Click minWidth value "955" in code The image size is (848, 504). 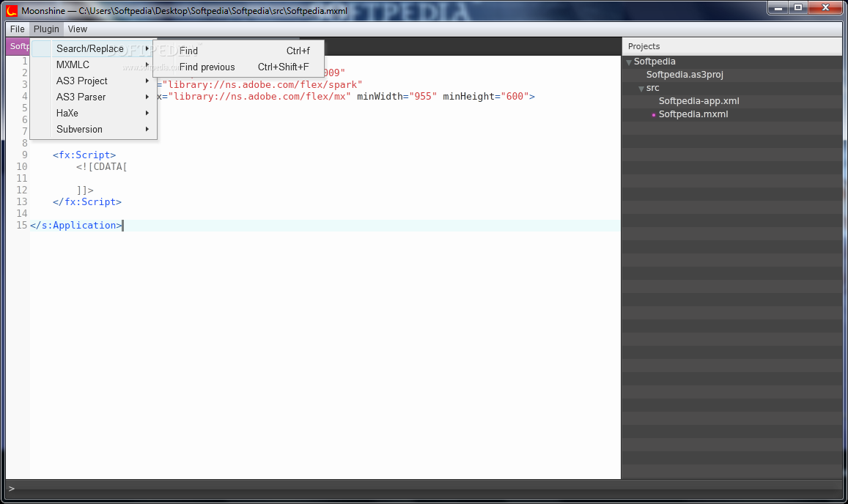tap(423, 97)
